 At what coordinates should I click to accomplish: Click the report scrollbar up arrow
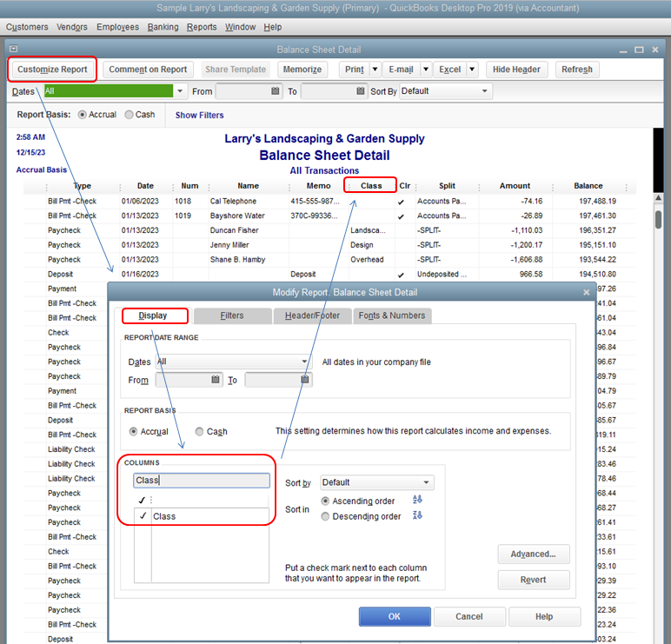coord(658,197)
